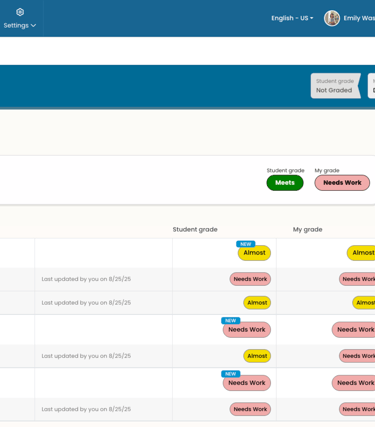375x427 pixels.
Task: Select the Almost badge marked NEW in Student grade
Action: coord(254,253)
